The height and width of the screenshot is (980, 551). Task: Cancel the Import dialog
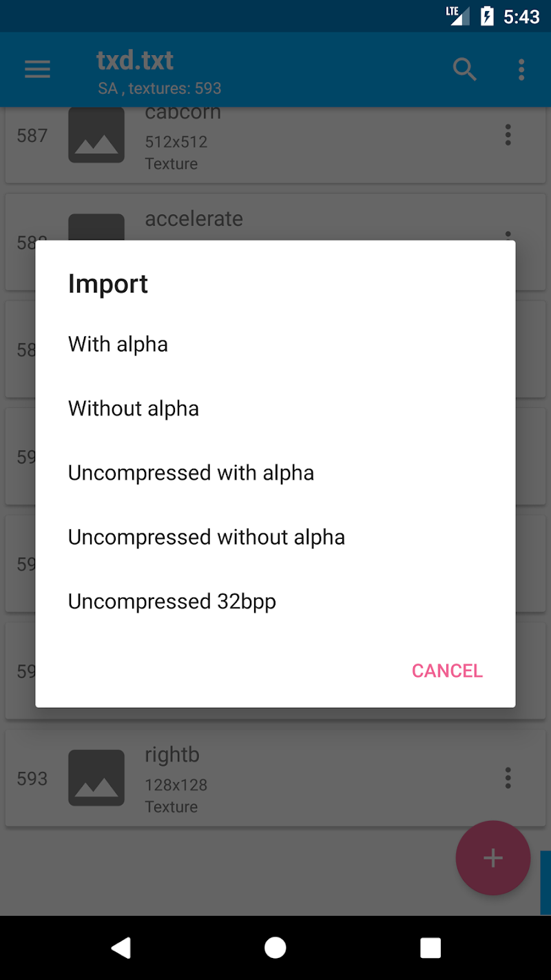click(447, 671)
